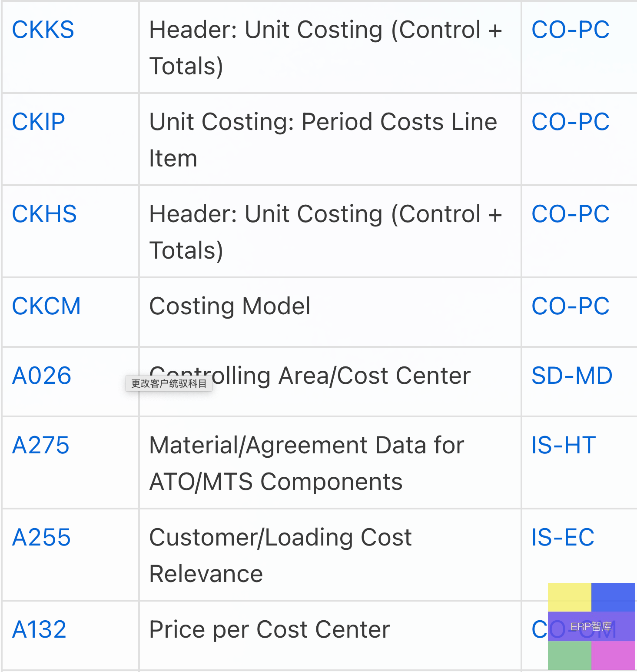
Task: Click the Customer/Loading Cost Relevance description
Action: pos(281,556)
